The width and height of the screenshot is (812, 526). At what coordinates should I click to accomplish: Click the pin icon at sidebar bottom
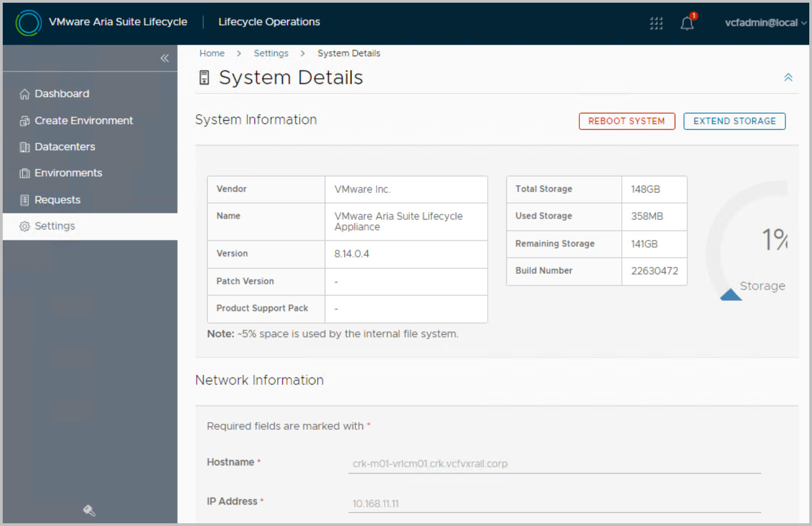89,510
